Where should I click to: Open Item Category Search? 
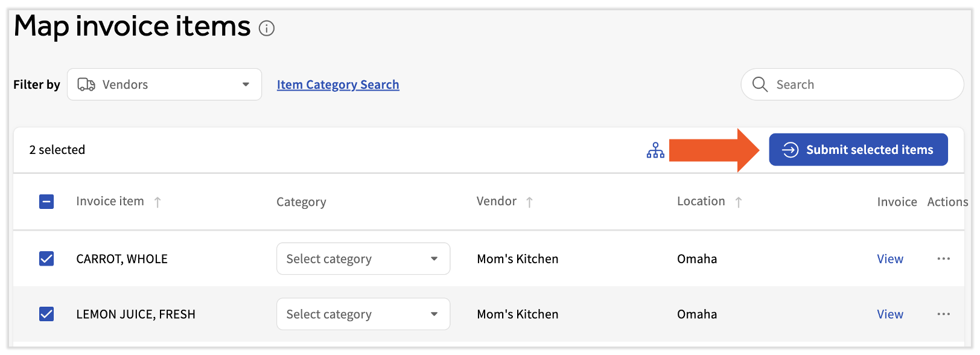[x=337, y=85]
